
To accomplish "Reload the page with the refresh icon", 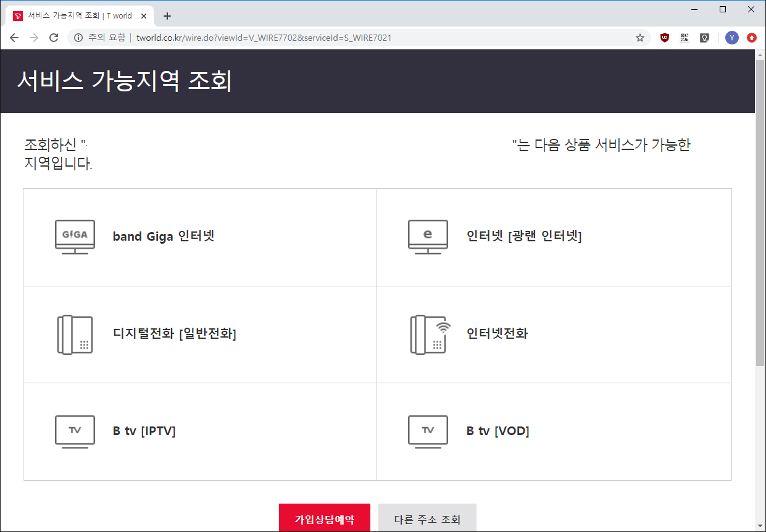I will [x=54, y=38].
